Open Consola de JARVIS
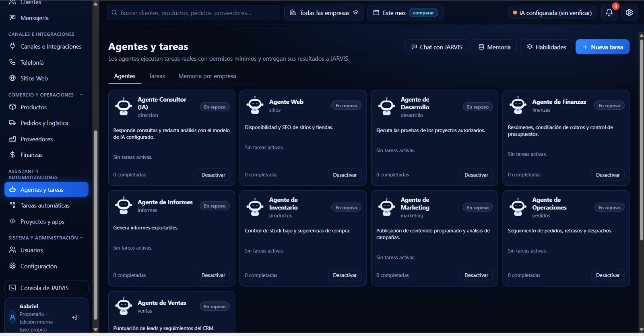This screenshot has height=336, width=644. tap(46, 288)
